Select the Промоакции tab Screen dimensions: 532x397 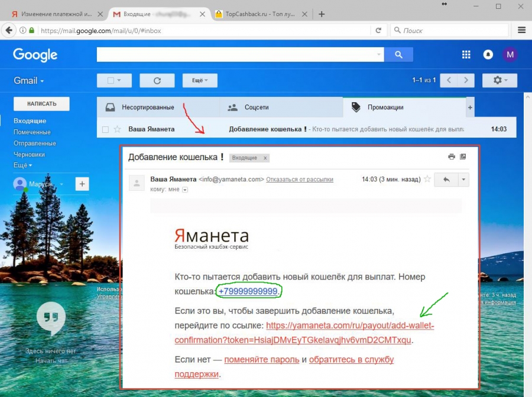[x=404, y=108]
